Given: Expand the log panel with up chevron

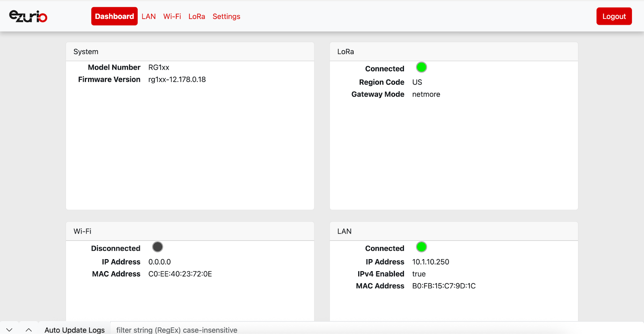Looking at the screenshot, I should pyautogui.click(x=29, y=330).
